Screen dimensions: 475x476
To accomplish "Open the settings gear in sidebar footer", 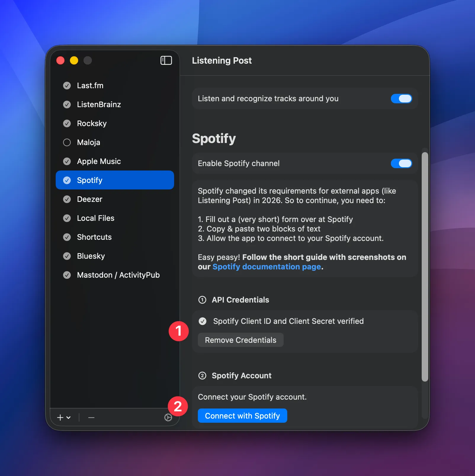I will coord(168,417).
